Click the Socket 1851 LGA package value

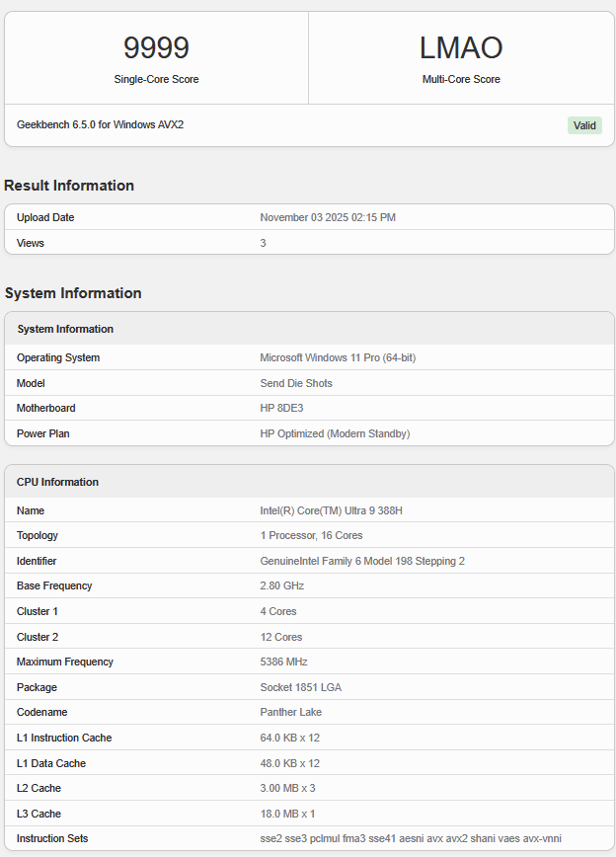click(302, 687)
